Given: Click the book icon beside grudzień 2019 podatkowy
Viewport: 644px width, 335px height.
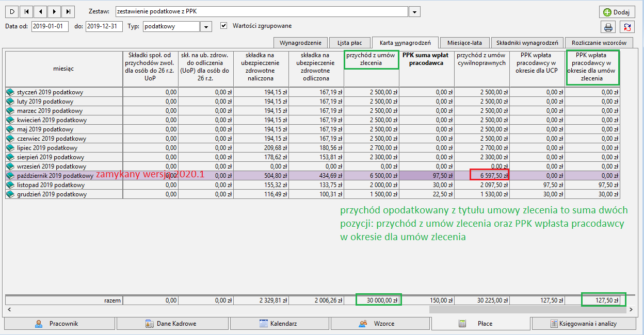Looking at the screenshot, I should (x=10, y=194).
